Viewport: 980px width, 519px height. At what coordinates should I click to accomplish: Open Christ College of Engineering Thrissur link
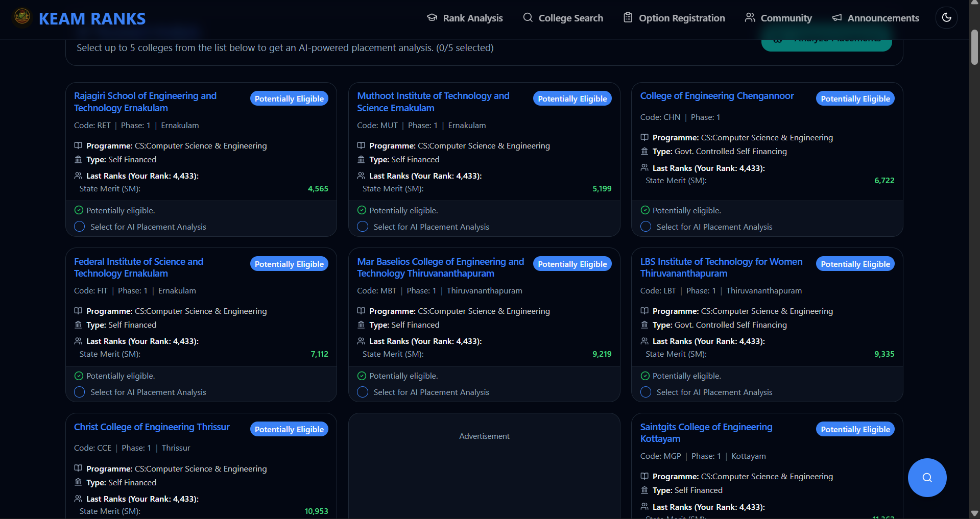coord(152,427)
